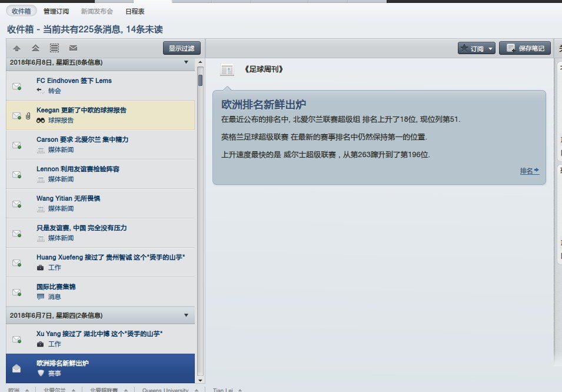
Task: Click envelope icon of FC Eindhoven message
Action: 16,86
